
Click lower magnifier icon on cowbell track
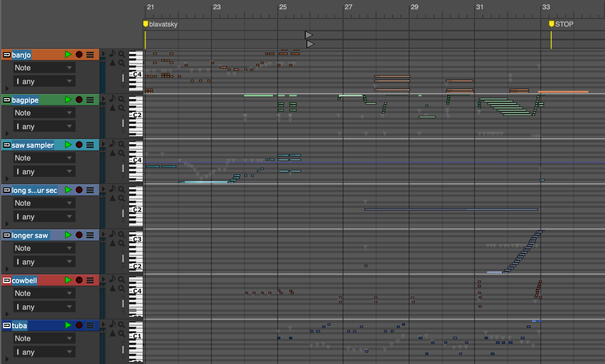point(121,288)
